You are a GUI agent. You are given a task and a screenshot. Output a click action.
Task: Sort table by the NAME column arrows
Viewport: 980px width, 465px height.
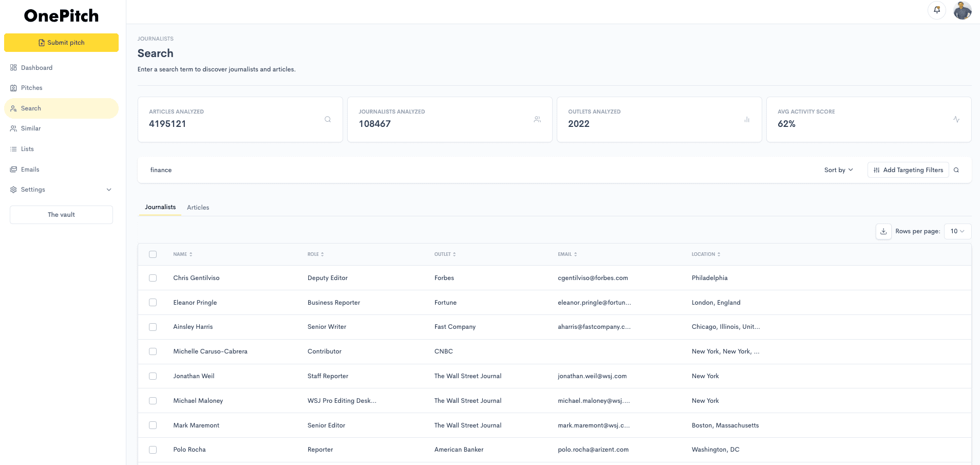tap(191, 254)
